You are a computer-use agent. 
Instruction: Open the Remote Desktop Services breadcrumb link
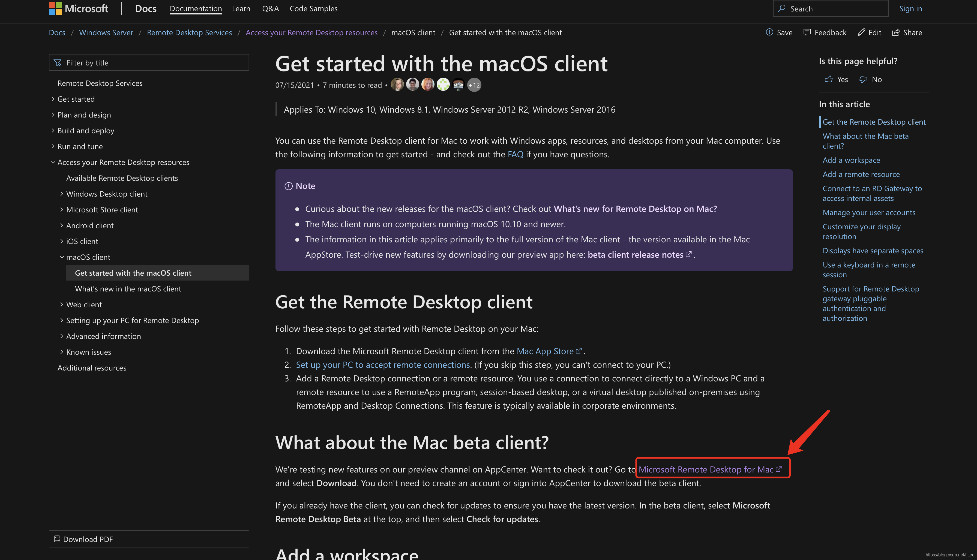coord(190,32)
